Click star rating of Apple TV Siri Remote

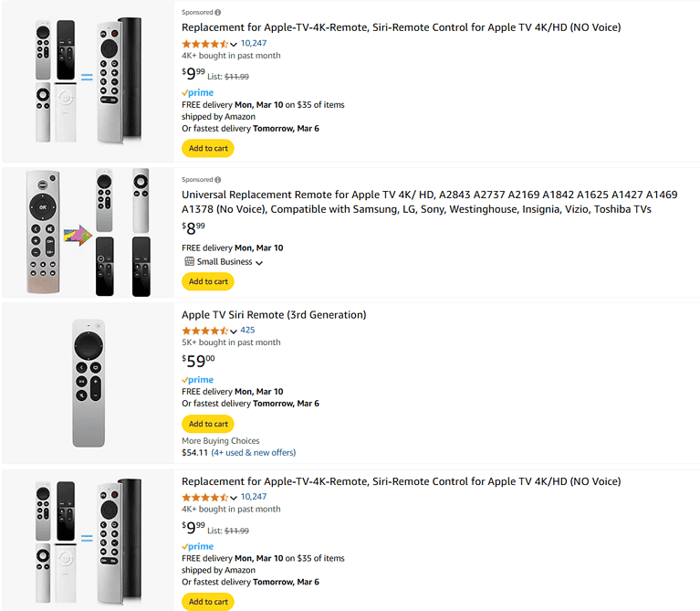pyautogui.click(x=204, y=331)
